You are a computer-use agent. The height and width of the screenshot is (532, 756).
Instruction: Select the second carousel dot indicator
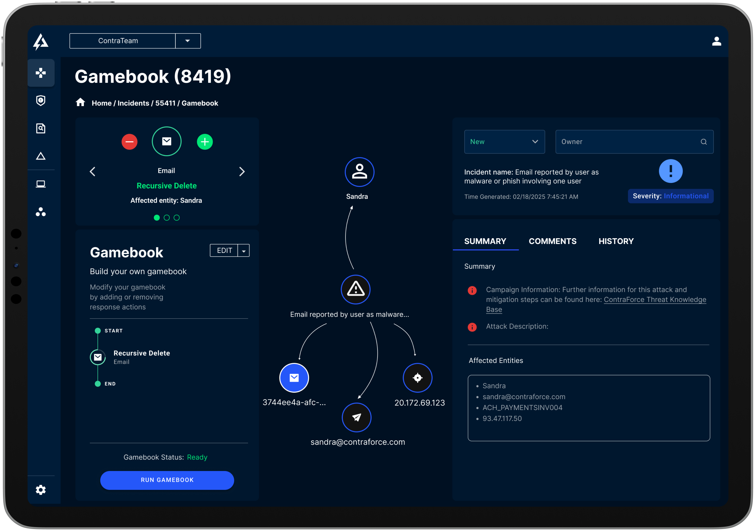167,218
